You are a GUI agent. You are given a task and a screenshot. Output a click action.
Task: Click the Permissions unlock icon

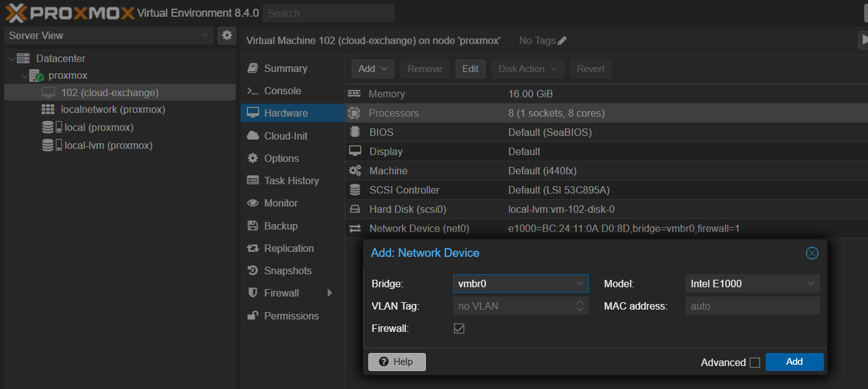(252, 316)
